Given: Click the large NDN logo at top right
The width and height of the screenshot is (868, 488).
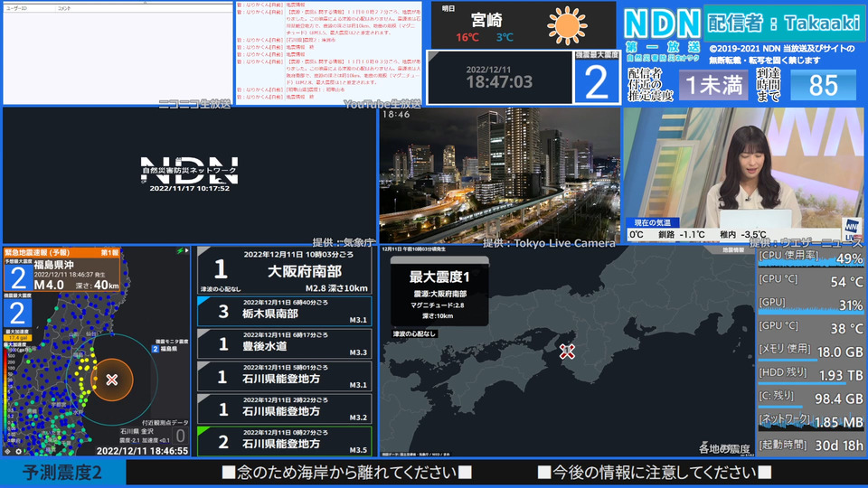Looking at the screenshot, I should point(662,25).
